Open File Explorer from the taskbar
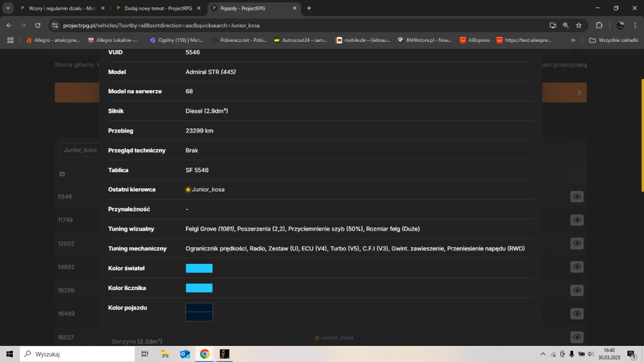The height and width of the screenshot is (362, 644). pyautogui.click(x=165, y=354)
